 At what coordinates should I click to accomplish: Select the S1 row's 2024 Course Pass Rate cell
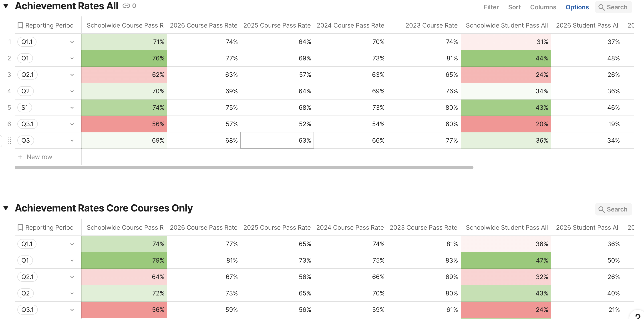(350, 108)
